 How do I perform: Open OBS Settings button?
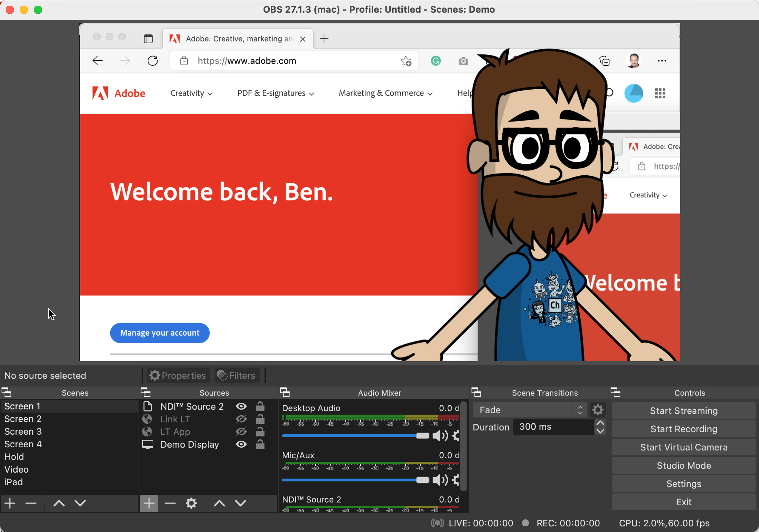coord(683,484)
